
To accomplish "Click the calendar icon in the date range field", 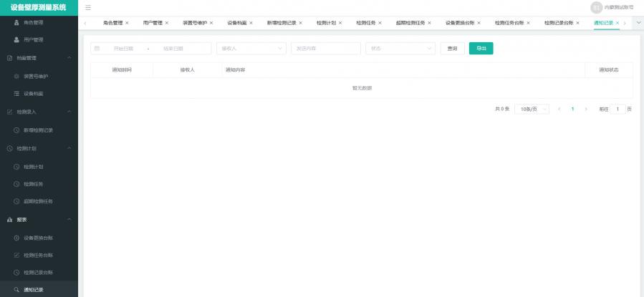I will click(97, 49).
